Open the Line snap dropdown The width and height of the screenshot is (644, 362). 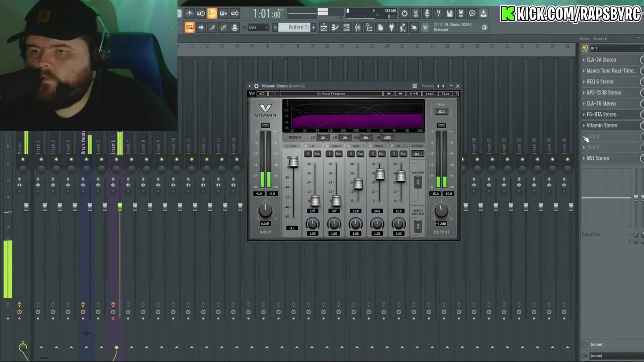pyautogui.click(x=258, y=27)
